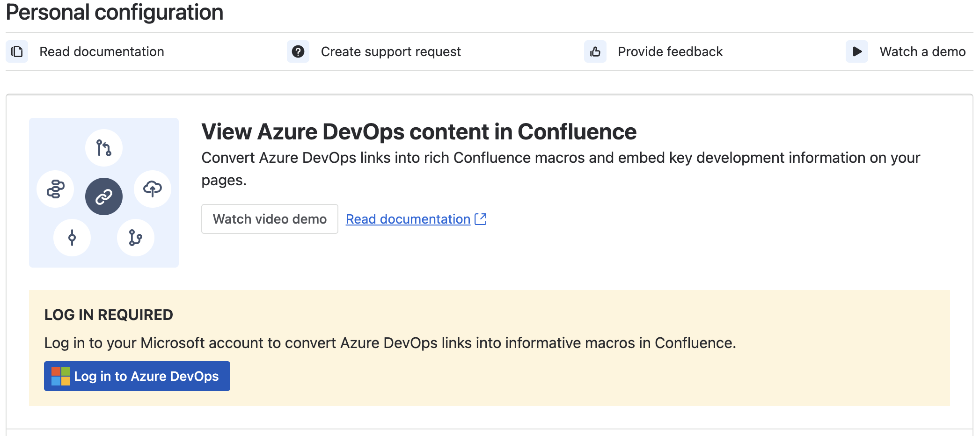Click the pull request icon in illustration
This screenshot has width=980, height=436.
104,148
